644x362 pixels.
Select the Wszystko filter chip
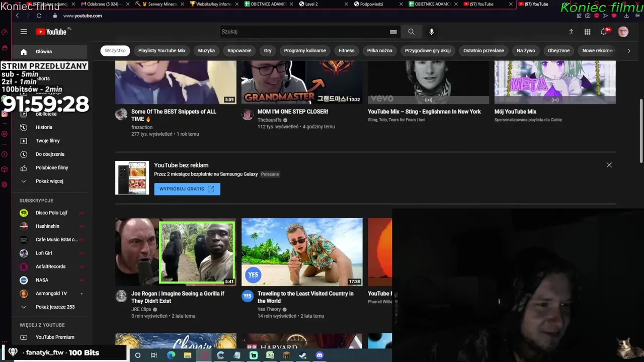115,51
